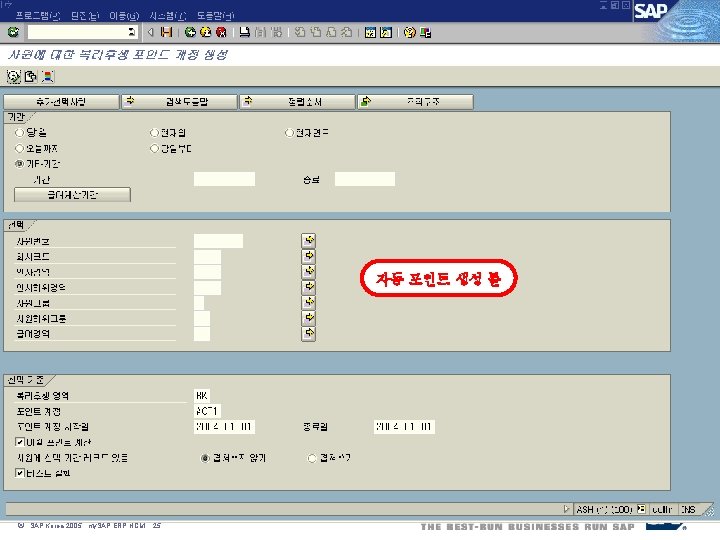
Task: Click the Find binoculars icon
Action: pos(260,32)
